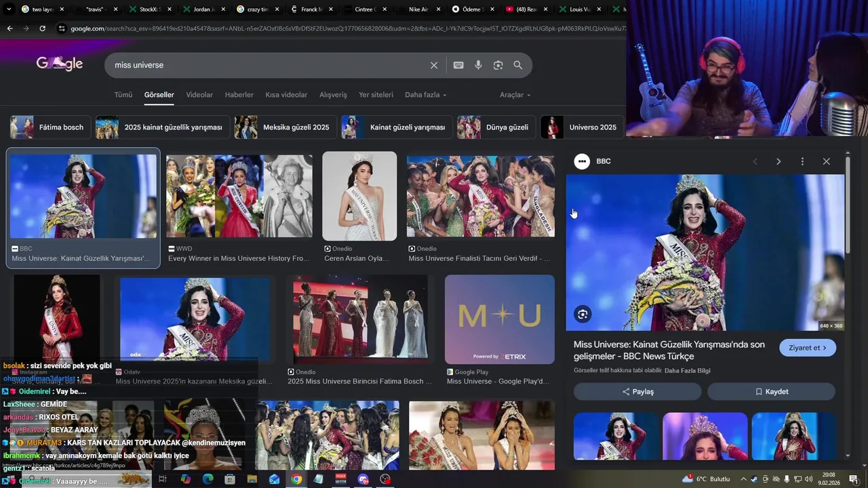Show hidden system tray icons
The height and width of the screenshot is (488, 868).
pos(744,479)
